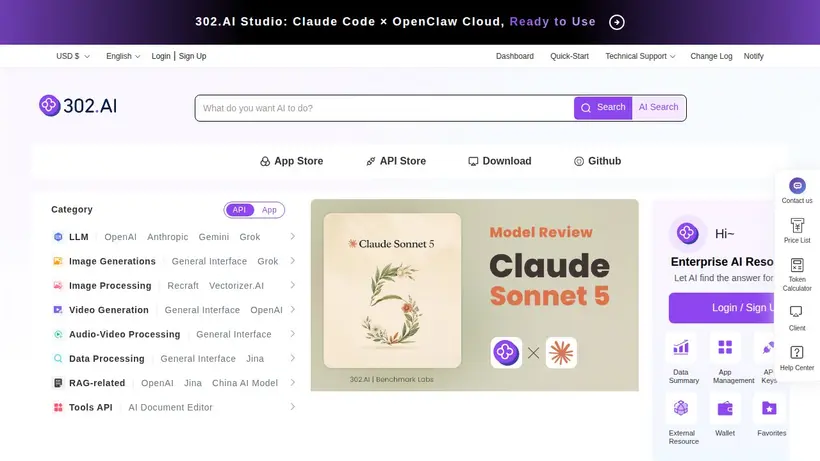Open External Resource icon
The height and width of the screenshot is (461, 820).
pyautogui.click(x=680, y=408)
